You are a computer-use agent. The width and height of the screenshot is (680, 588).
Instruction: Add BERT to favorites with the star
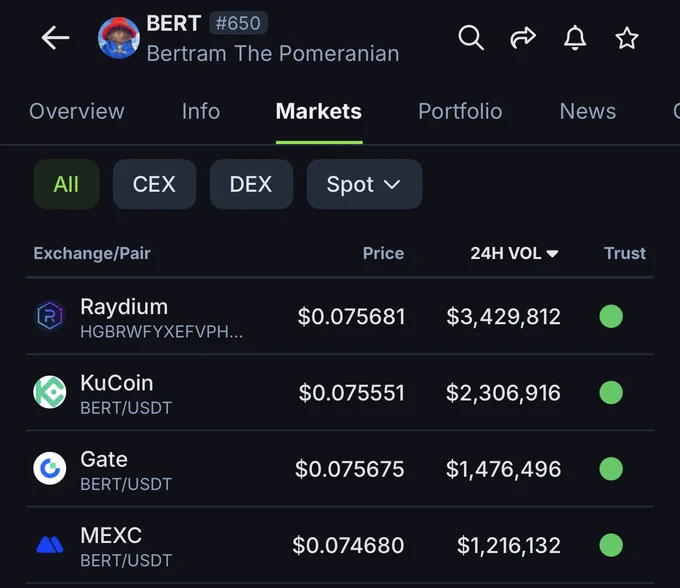click(627, 38)
